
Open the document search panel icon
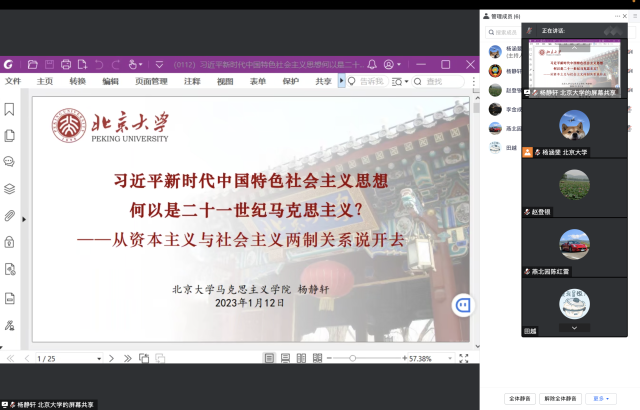[10, 269]
